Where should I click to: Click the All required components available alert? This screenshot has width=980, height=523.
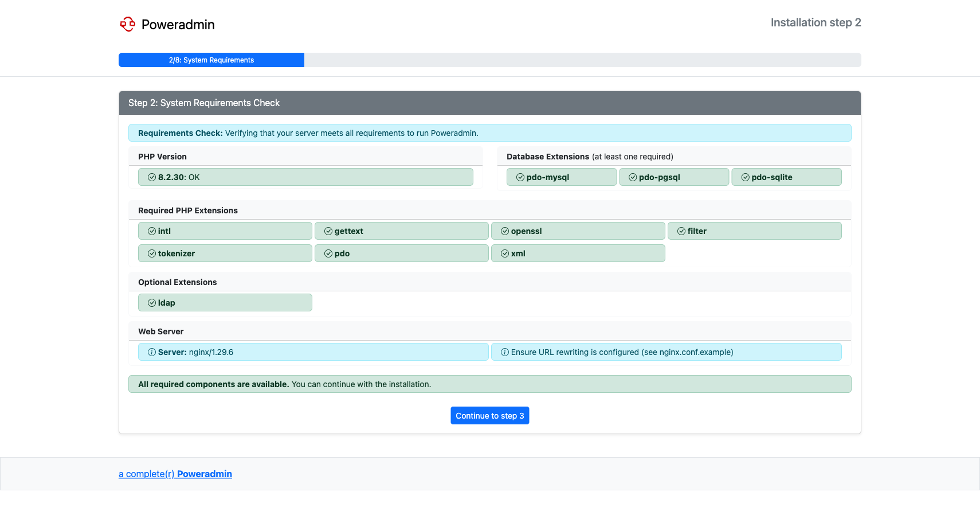click(x=489, y=384)
